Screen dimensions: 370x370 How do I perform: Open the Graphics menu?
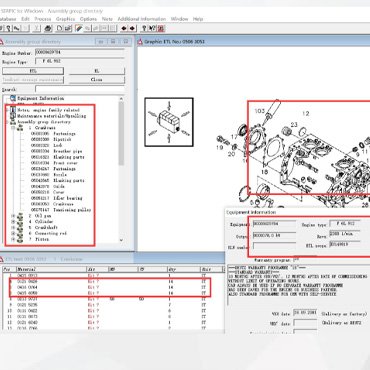(x=65, y=19)
